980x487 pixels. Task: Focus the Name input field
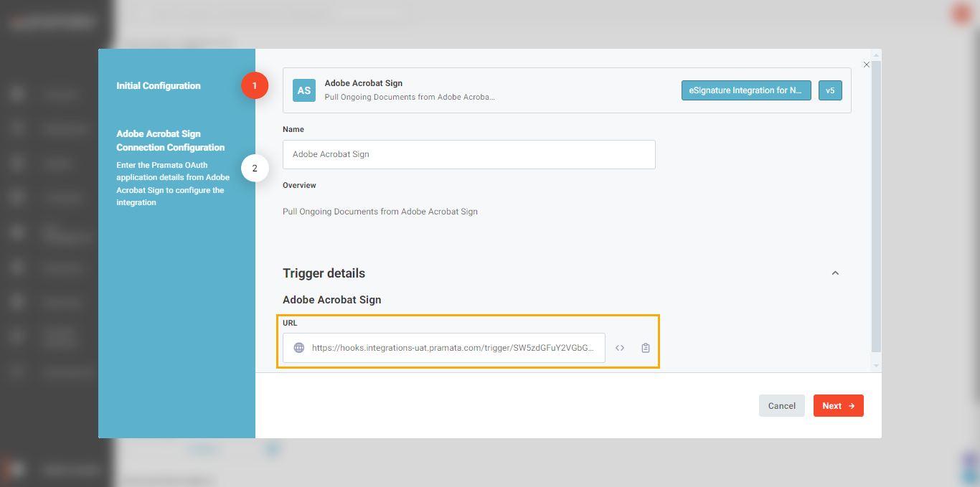(x=469, y=154)
